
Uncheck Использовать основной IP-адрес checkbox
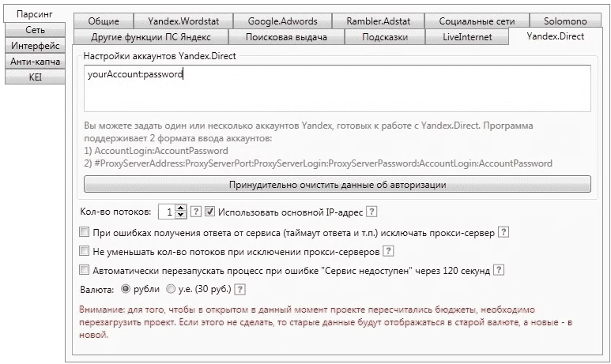(x=210, y=212)
